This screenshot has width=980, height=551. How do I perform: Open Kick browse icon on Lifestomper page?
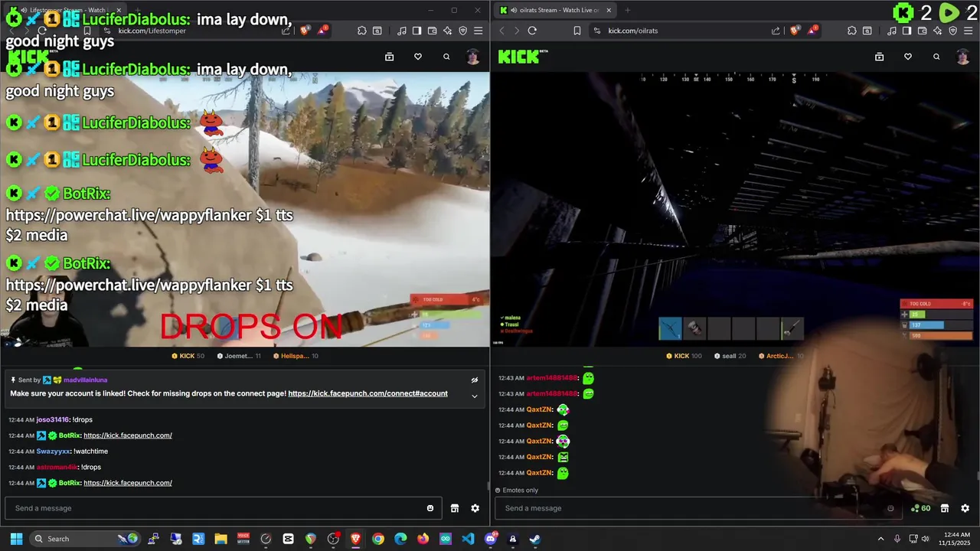pyautogui.click(x=389, y=57)
